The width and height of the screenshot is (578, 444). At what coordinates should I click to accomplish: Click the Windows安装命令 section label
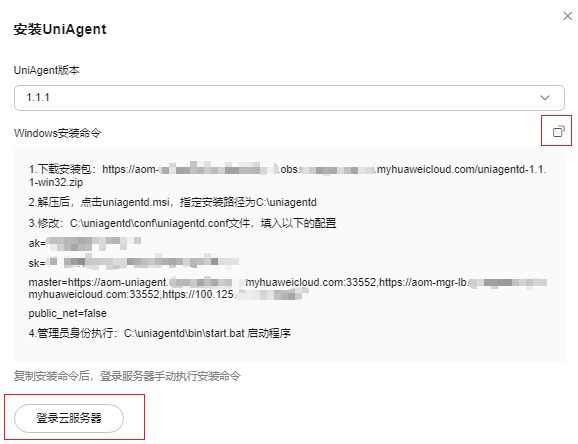pos(57,133)
